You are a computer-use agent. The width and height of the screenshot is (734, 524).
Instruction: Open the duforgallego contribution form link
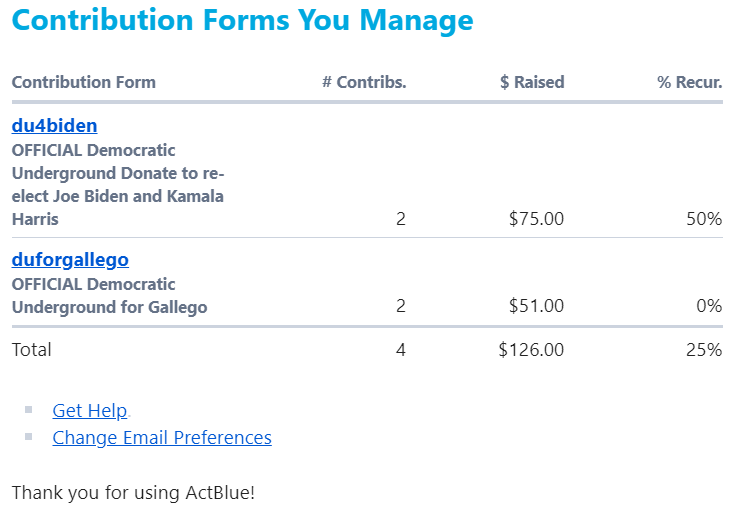pos(70,260)
